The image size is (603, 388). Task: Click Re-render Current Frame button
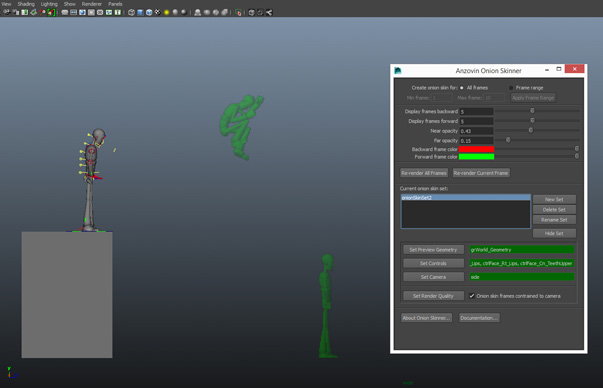(481, 173)
